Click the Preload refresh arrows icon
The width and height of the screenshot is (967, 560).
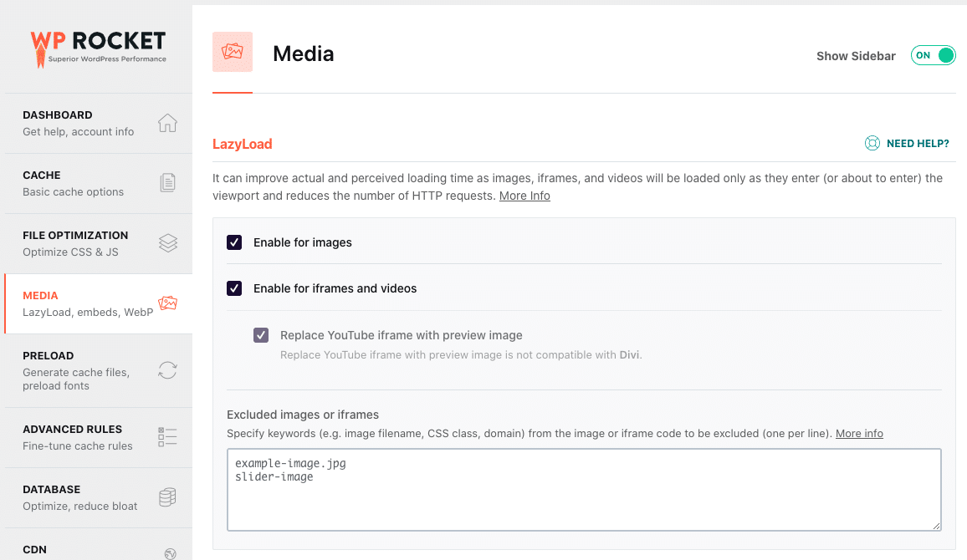pos(167,370)
